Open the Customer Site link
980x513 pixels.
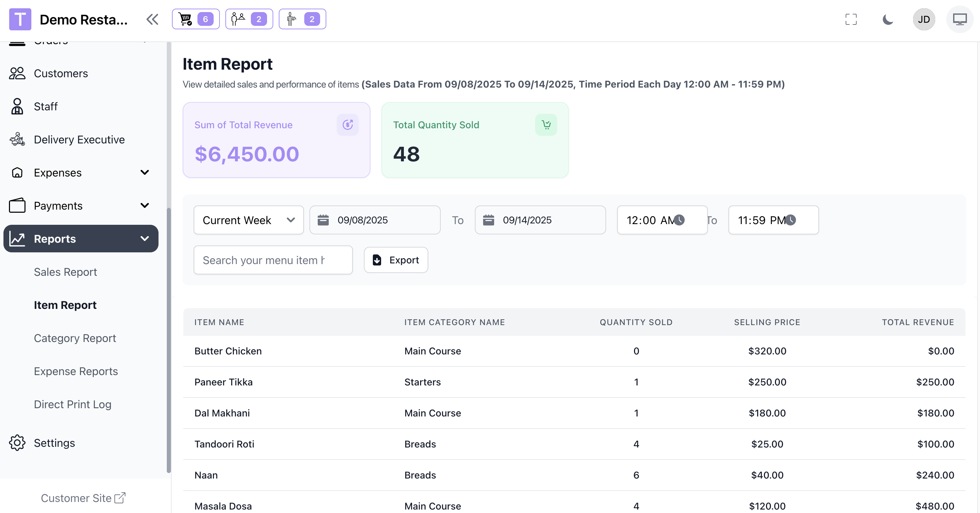click(x=83, y=498)
